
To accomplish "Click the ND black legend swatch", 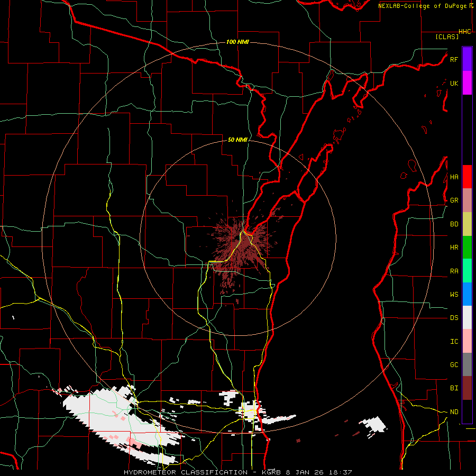I will pos(467,411).
